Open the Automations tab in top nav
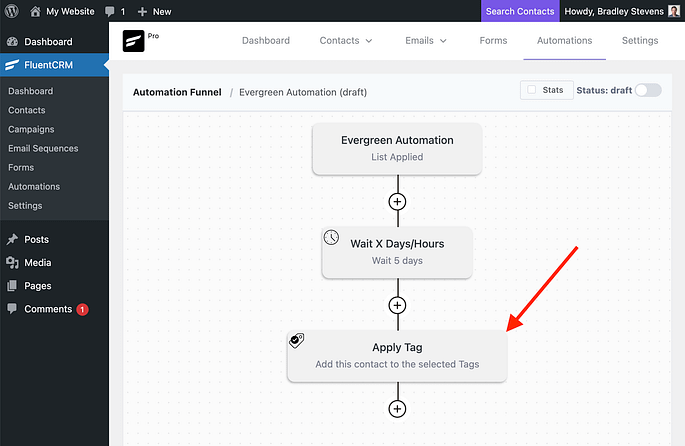Viewport: 685px width, 446px height. (x=564, y=41)
